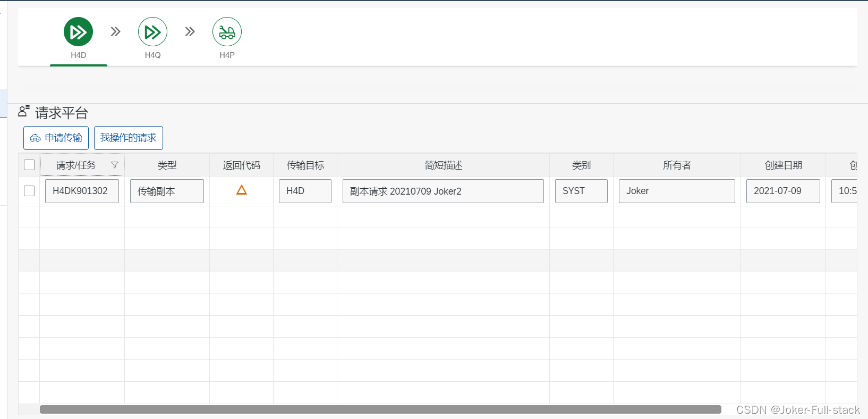
Task: Click the orange warning triangle return code
Action: coord(242,190)
